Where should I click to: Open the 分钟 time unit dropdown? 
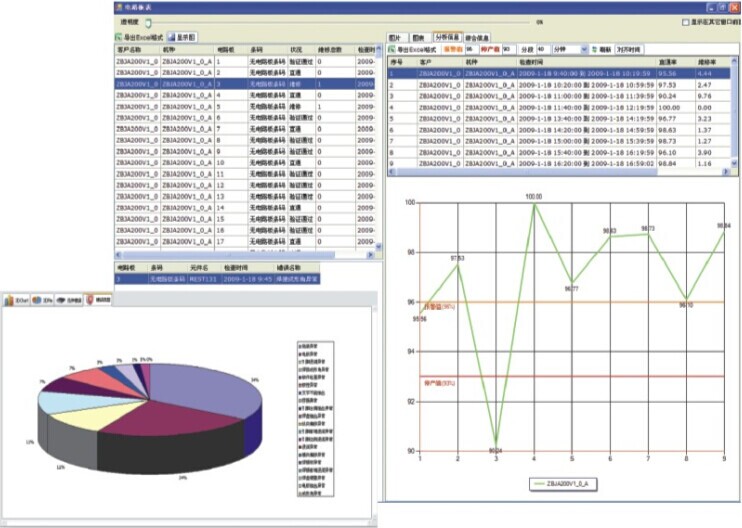(x=566, y=48)
